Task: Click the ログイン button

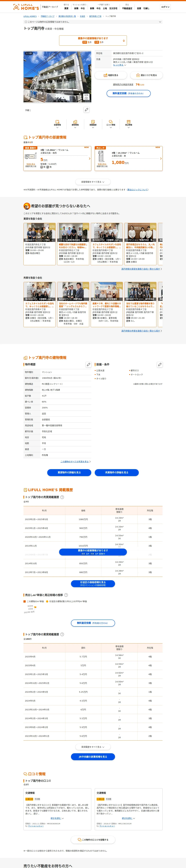Action: [165, 7]
